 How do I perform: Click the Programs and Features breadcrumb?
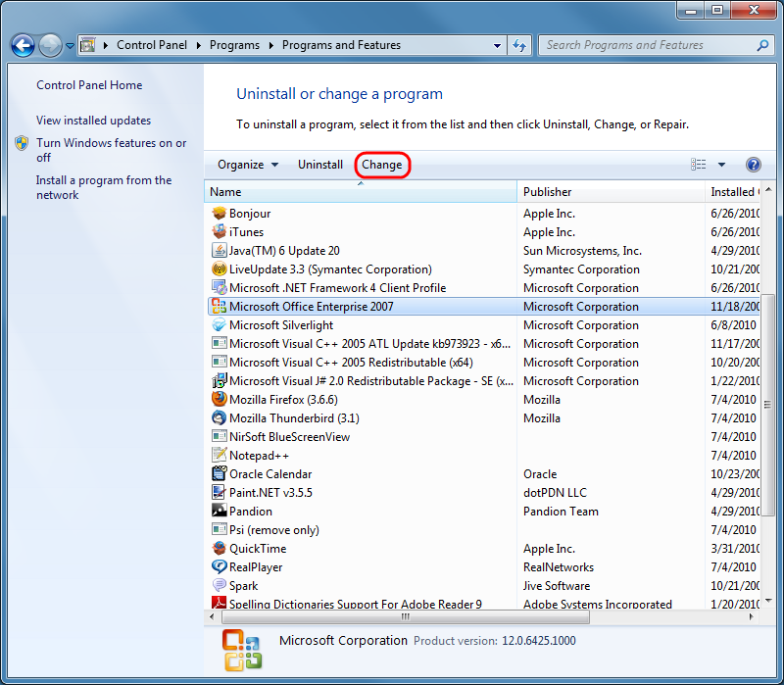(x=341, y=45)
